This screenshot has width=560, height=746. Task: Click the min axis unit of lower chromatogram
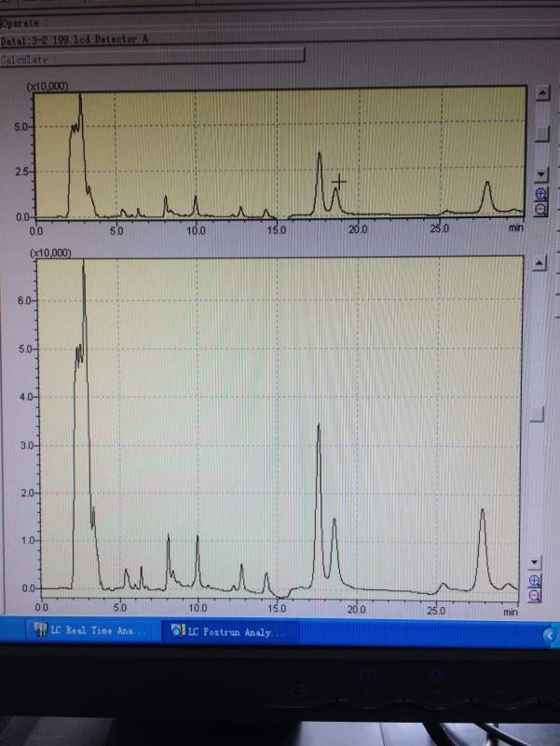click(510, 612)
